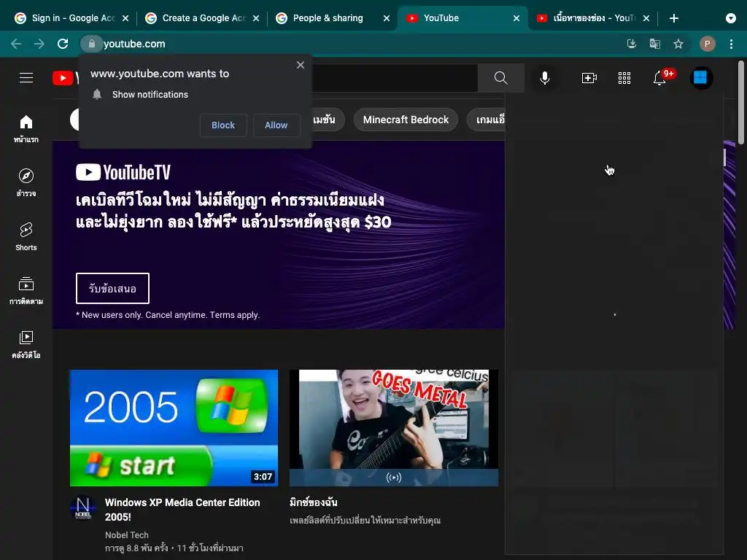The height and width of the screenshot is (560, 747).
Task: Go to Home (หน้าแรก) in sidebar
Action: (26, 128)
